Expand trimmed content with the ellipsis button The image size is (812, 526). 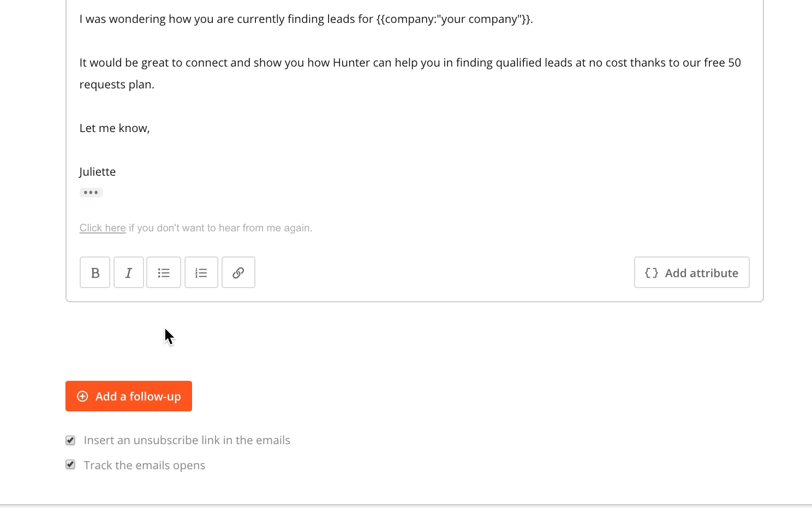point(91,192)
